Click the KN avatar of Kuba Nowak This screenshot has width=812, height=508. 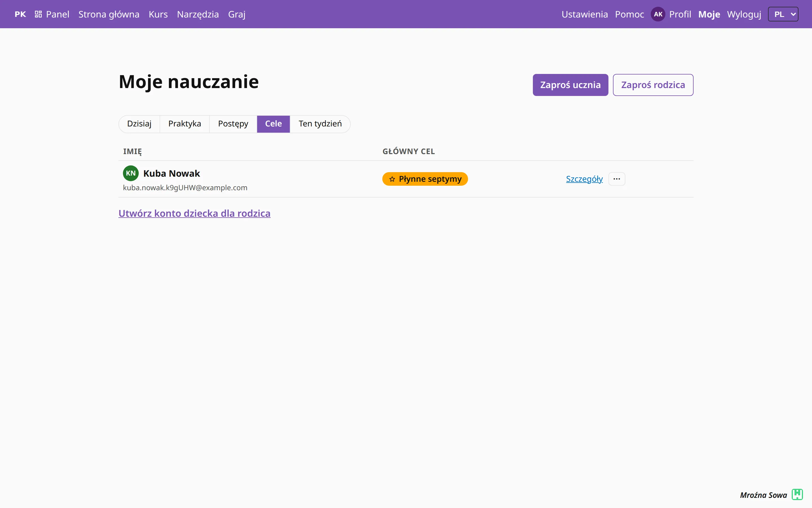click(x=131, y=173)
